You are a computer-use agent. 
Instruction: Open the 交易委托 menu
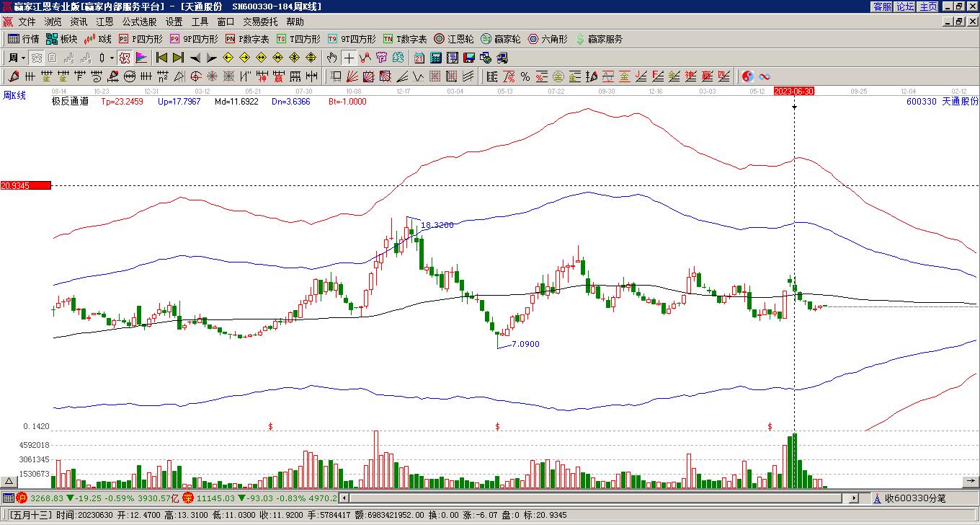pos(260,22)
